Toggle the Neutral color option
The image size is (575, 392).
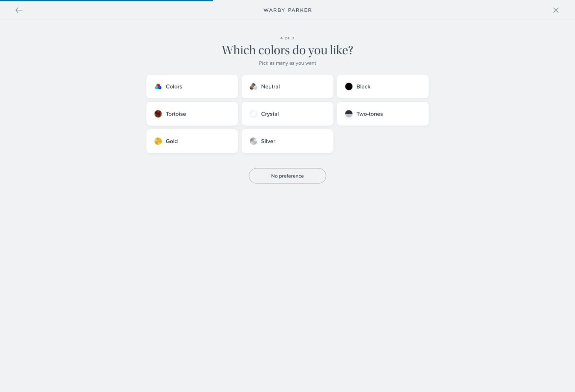click(x=287, y=87)
